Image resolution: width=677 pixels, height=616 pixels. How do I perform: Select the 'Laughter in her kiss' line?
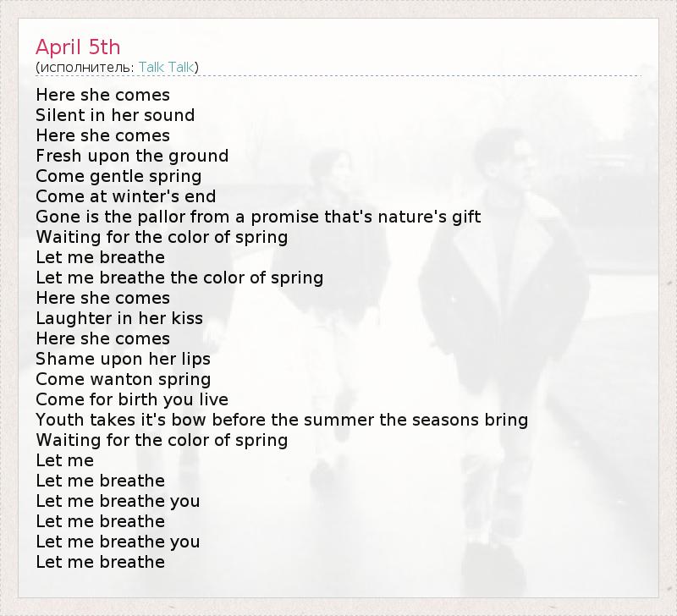click(119, 318)
